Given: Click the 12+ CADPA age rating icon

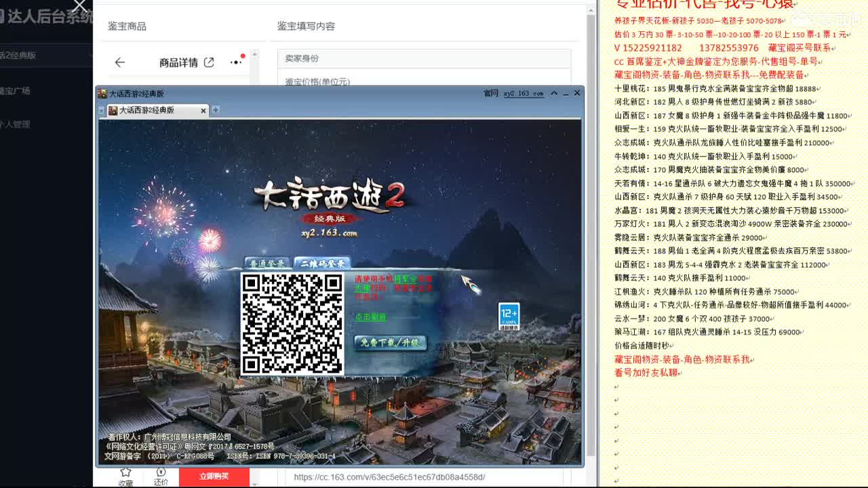Looking at the screenshot, I should [x=509, y=317].
